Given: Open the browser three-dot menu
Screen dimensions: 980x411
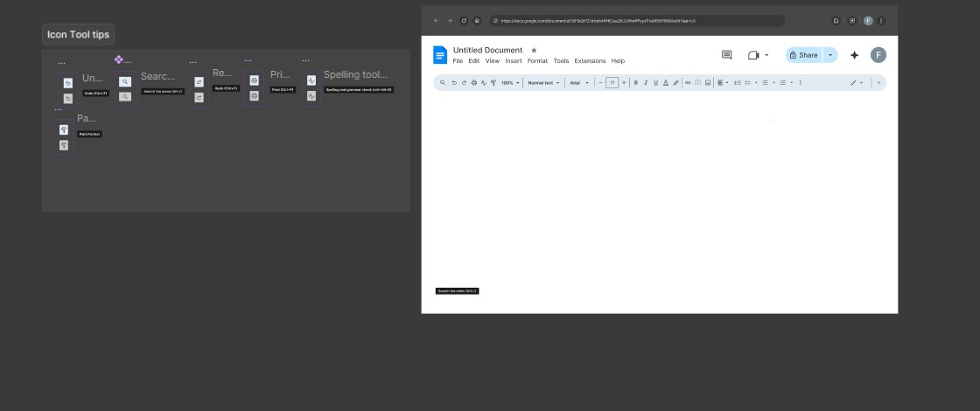Looking at the screenshot, I should coord(880,21).
